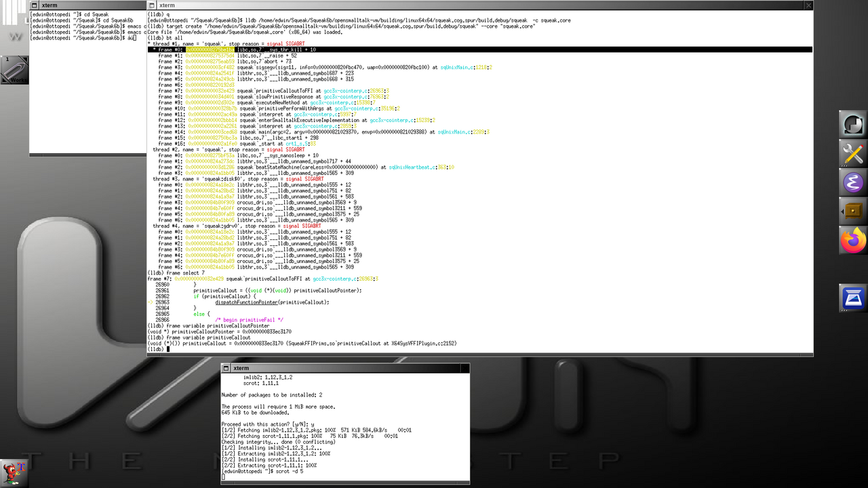Miniaturize the lldb debugger xterm window

[153, 5]
